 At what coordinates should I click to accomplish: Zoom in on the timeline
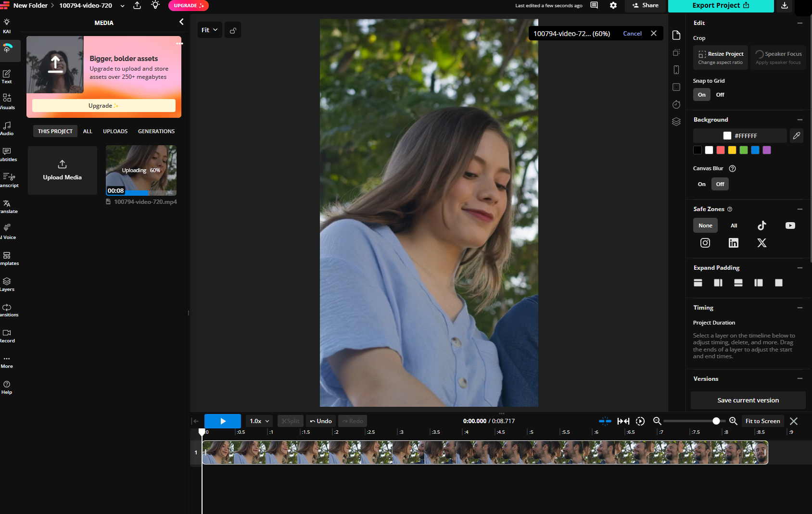(x=733, y=421)
